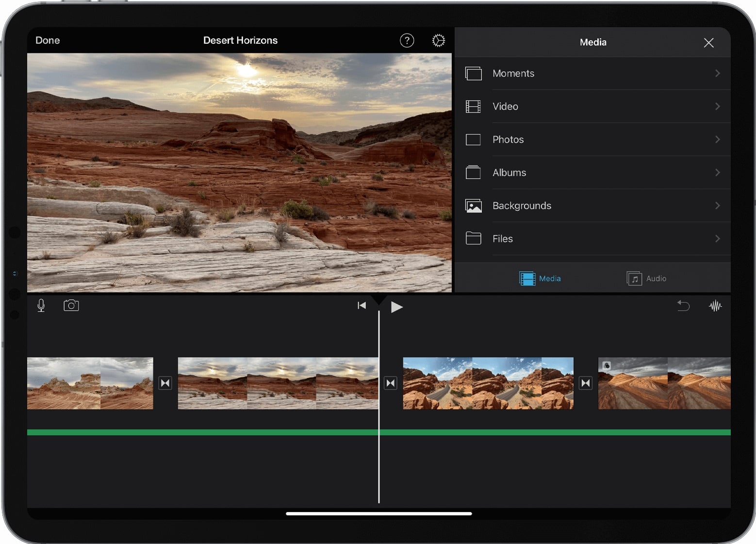Tap the Files folder icon

pyautogui.click(x=473, y=239)
